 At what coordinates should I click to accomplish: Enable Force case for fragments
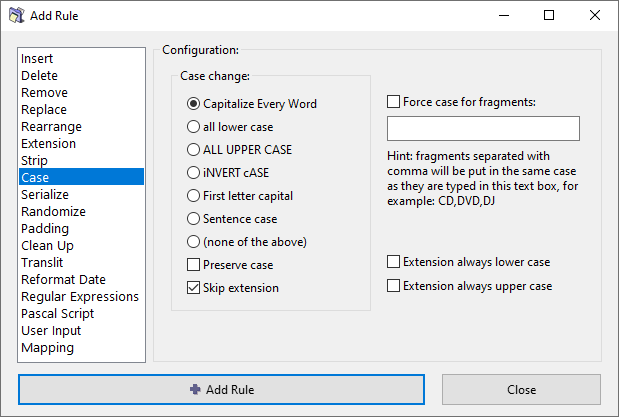(x=394, y=101)
